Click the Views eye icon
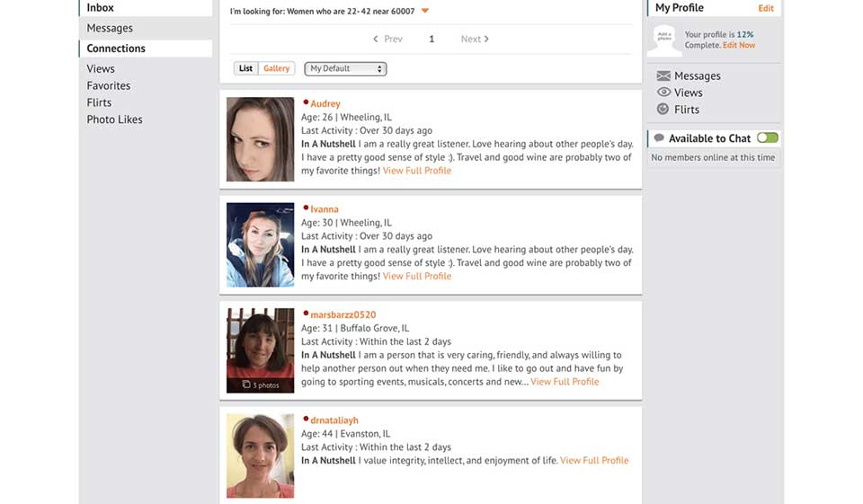 (x=663, y=93)
